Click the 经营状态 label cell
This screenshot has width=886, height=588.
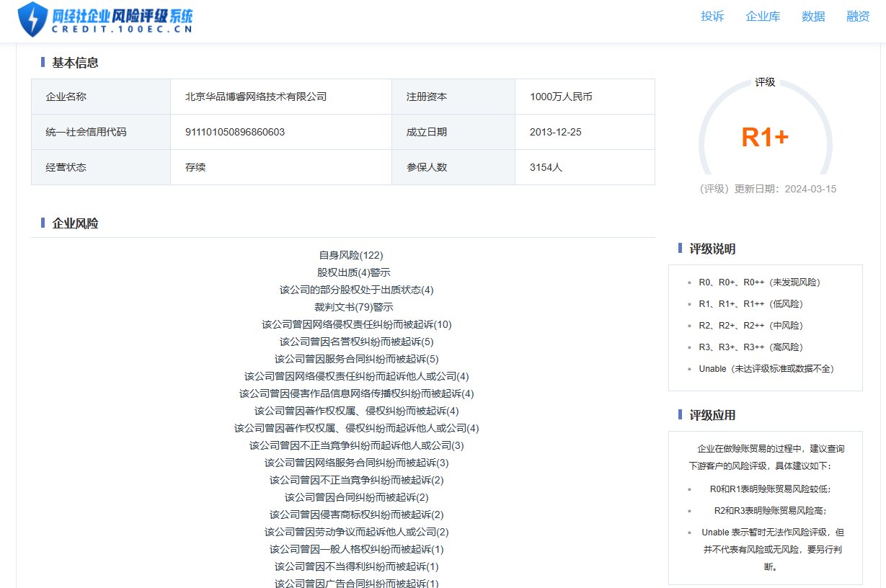(x=101, y=167)
